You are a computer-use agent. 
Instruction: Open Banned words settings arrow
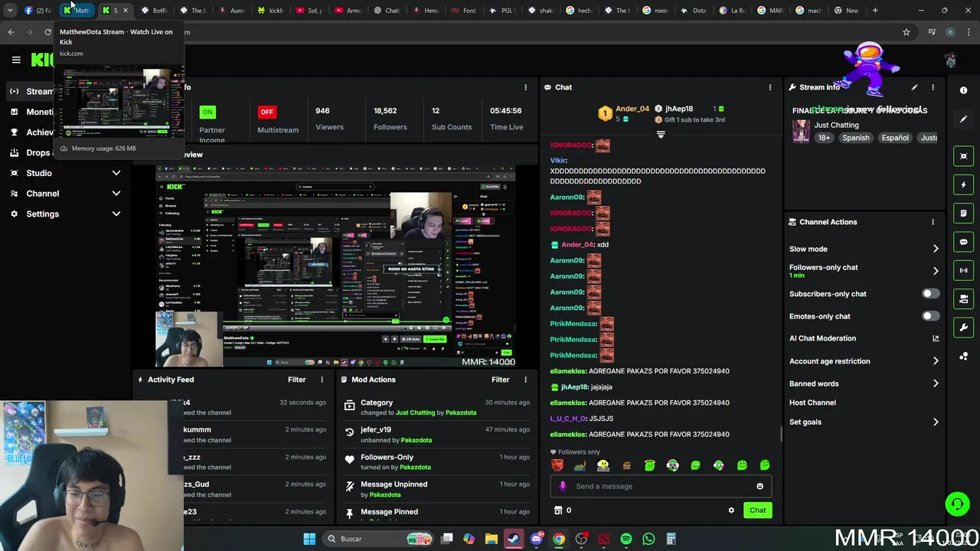[x=936, y=383]
